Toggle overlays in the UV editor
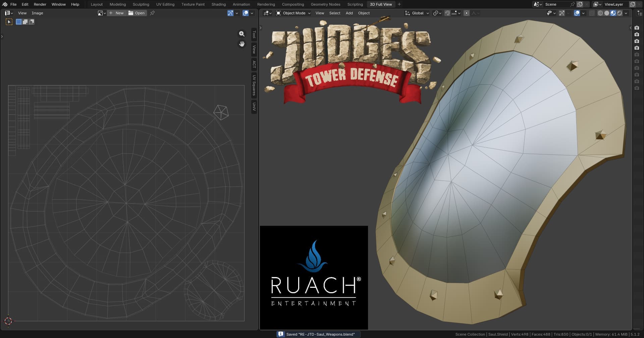This screenshot has height=338, width=644. [246, 13]
